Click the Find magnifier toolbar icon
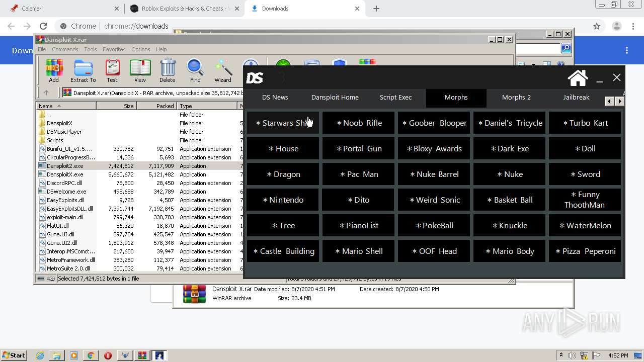Image resolution: width=644 pixels, height=362 pixels. (x=195, y=70)
